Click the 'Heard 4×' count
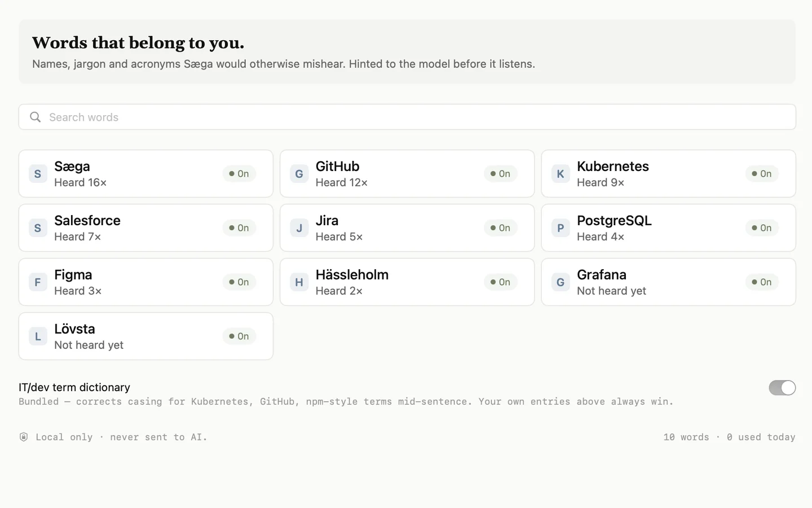This screenshot has width=812, height=508. 601,237
